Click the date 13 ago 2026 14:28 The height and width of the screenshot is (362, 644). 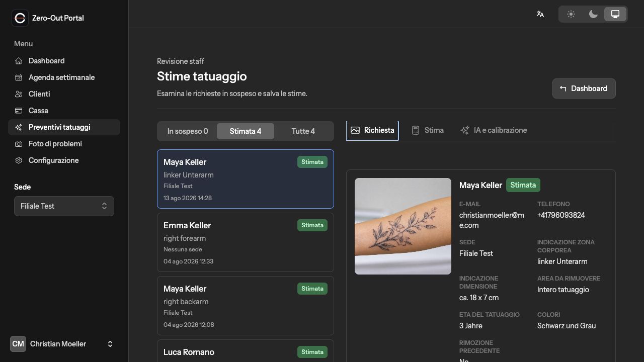click(188, 198)
